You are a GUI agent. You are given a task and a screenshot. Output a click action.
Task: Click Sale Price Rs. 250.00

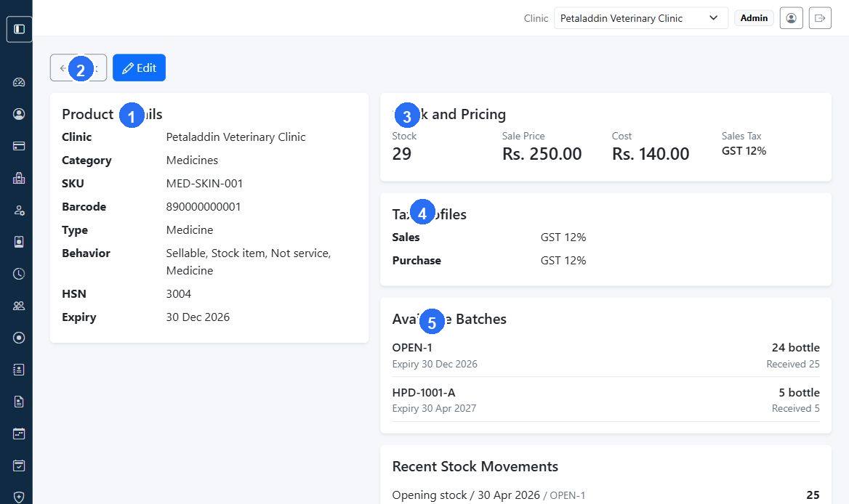coord(542,153)
